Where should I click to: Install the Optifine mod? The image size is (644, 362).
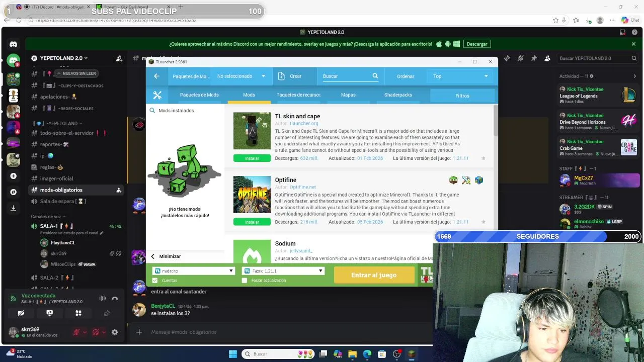tap(252, 222)
